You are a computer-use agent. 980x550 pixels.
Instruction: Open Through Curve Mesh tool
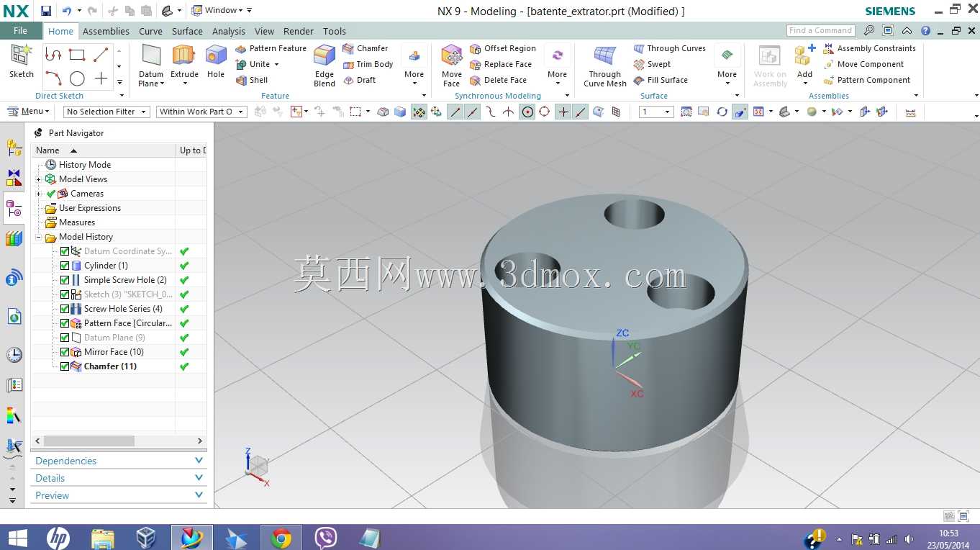605,66
